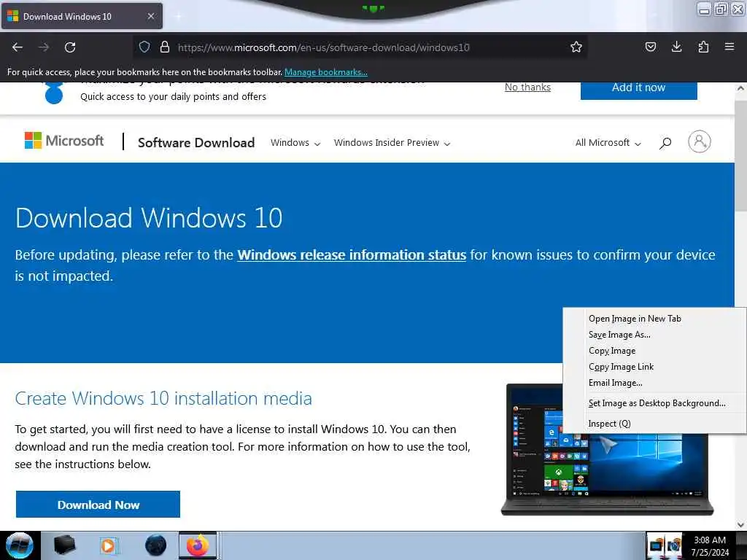Image resolution: width=747 pixels, height=560 pixels.
Task: Select Copy Image Link entry
Action: coord(654,367)
